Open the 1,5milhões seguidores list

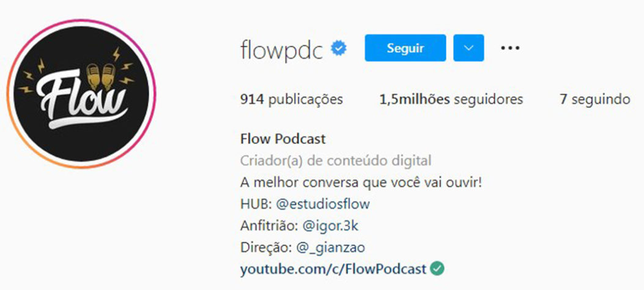point(451,99)
